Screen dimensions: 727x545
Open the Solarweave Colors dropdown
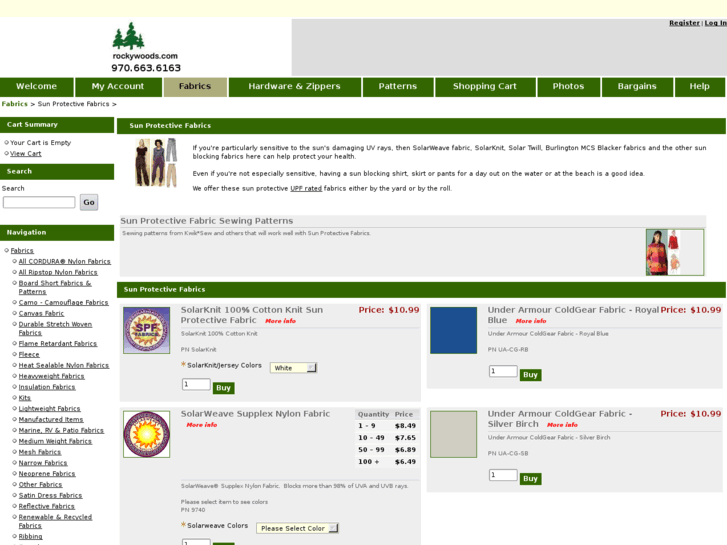297,528
